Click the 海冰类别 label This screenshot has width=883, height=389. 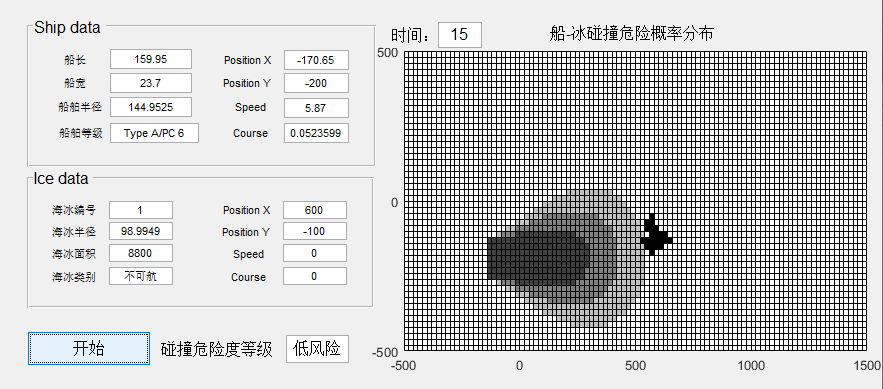tap(74, 277)
